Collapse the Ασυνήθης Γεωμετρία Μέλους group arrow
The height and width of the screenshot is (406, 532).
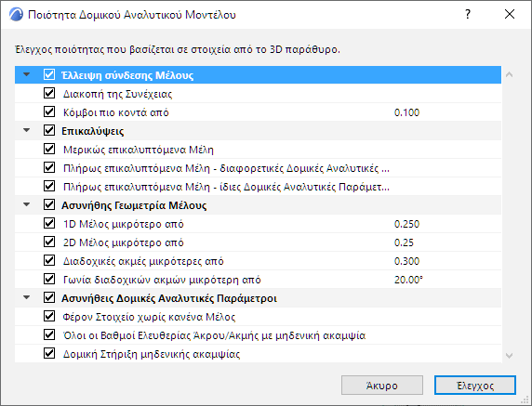[26, 204]
